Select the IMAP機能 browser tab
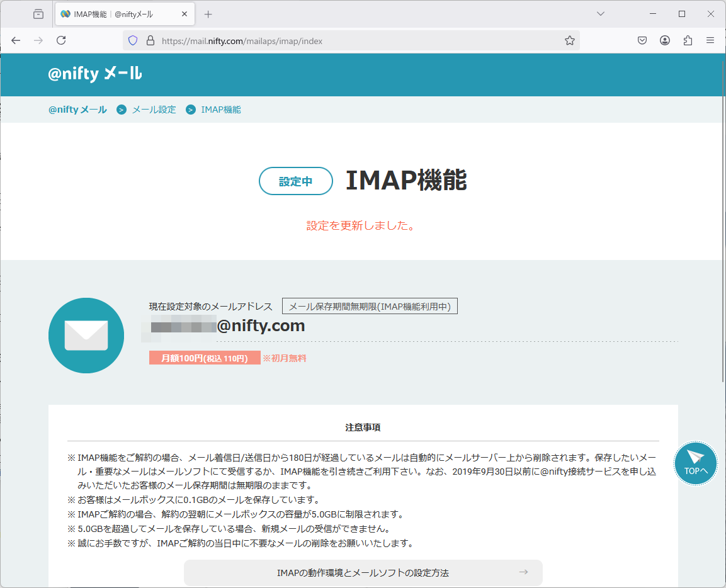The height and width of the screenshot is (588, 726). point(120,14)
